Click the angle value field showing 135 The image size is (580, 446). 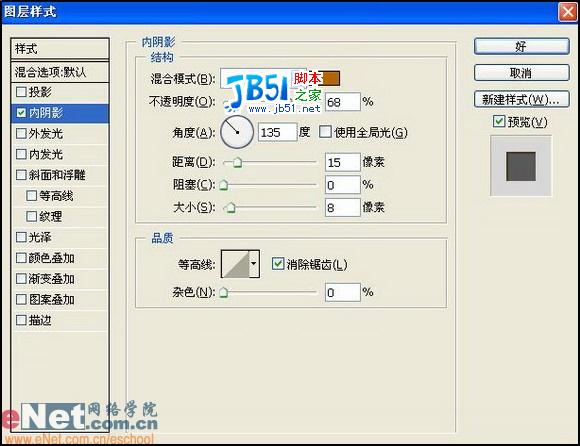tap(277, 132)
